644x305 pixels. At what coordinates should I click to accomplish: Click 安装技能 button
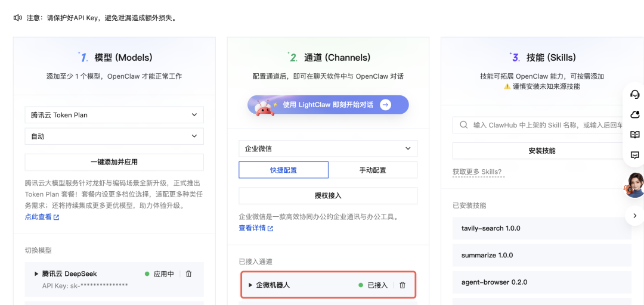[541, 151]
